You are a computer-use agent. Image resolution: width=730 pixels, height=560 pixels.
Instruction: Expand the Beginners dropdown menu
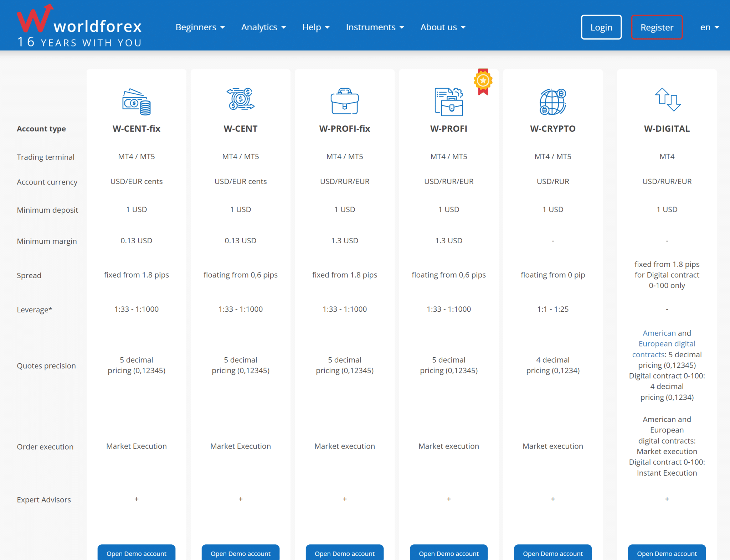tap(200, 27)
